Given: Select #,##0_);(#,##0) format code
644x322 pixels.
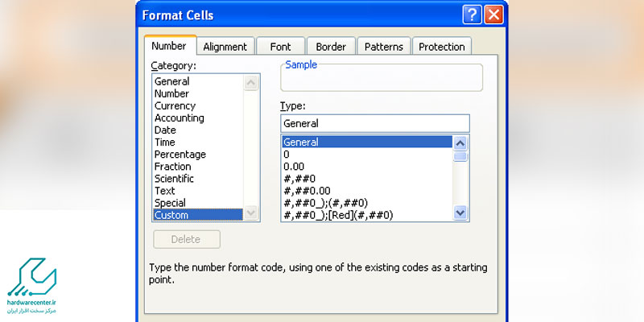Looking at the screenshot, I should tap(367, 203).
